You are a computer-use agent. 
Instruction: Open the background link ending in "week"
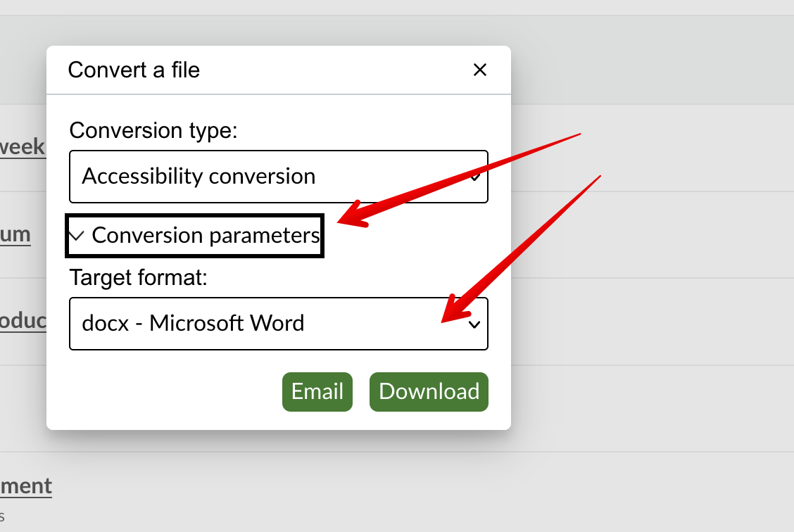[23, 147]
